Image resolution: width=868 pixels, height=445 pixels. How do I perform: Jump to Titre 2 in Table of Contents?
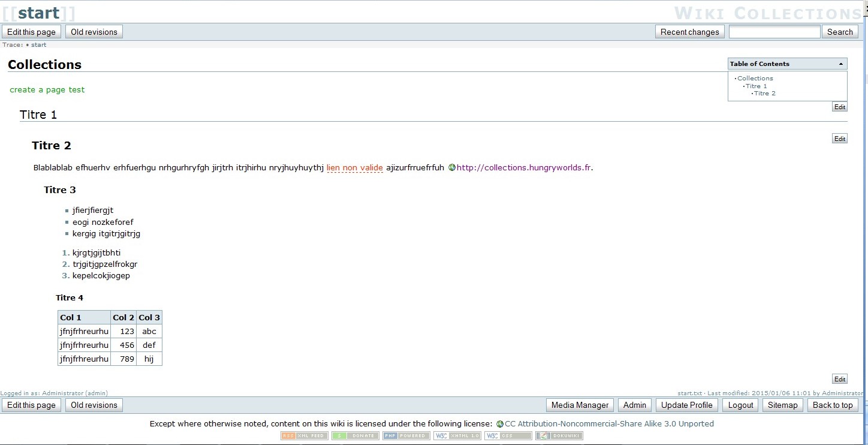point(764,94)
